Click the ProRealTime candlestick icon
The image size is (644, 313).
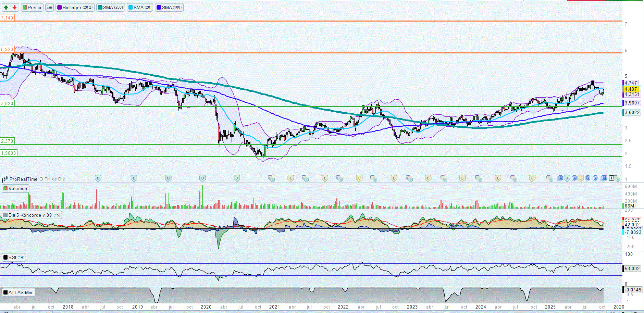[x=5, y=179]
